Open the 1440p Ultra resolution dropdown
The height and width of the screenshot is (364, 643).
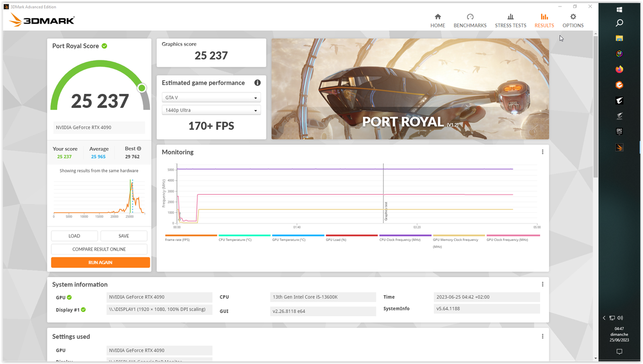(211, 110)
